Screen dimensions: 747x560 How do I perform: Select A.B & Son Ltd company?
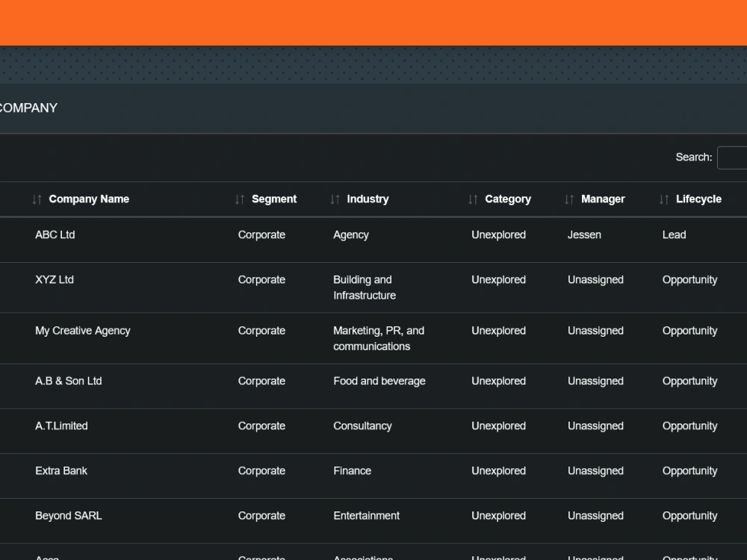[68, 381]
